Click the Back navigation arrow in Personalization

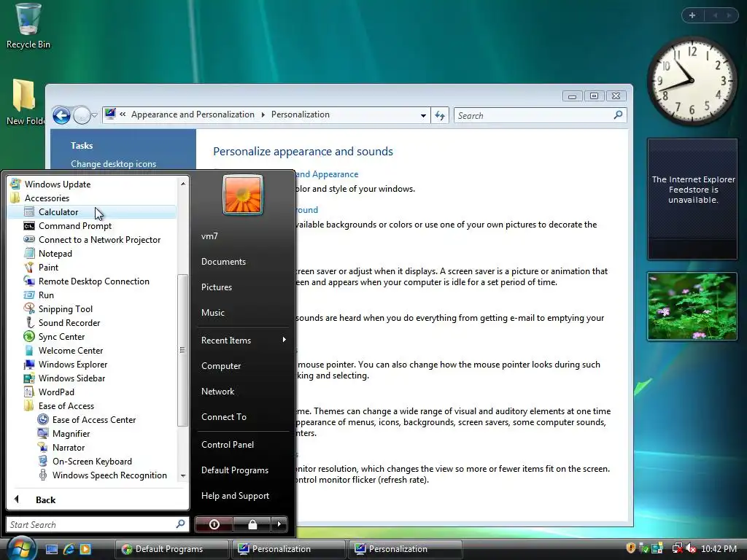[61, 115]
